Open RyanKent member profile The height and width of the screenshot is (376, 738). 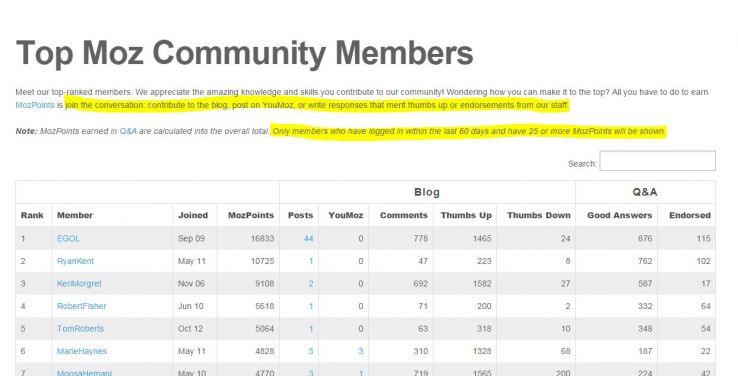[75, 261]
